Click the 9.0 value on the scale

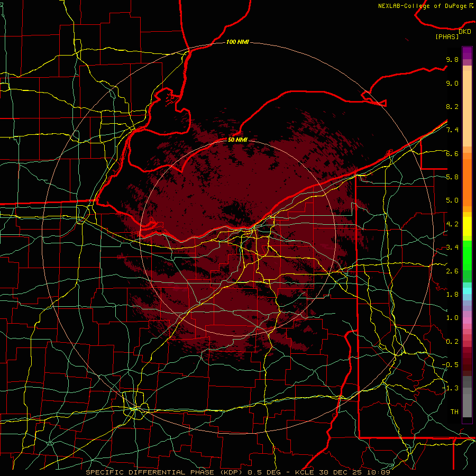(452, 83)
